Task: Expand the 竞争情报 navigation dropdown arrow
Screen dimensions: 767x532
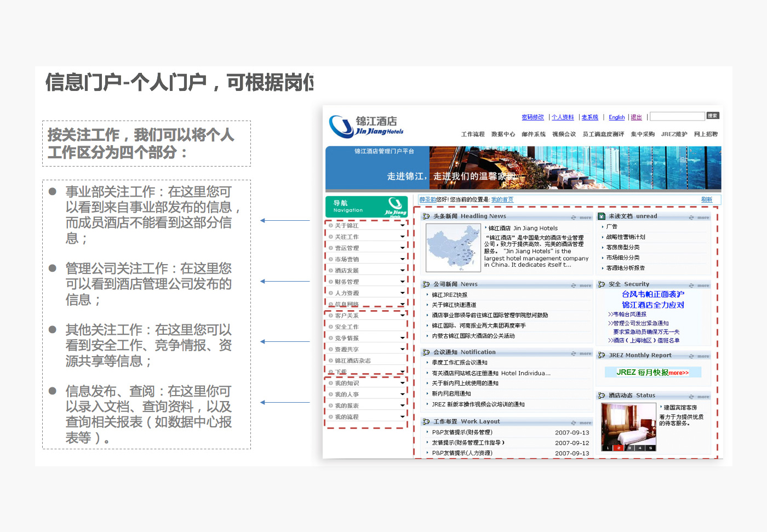Action: pos(402,338)
